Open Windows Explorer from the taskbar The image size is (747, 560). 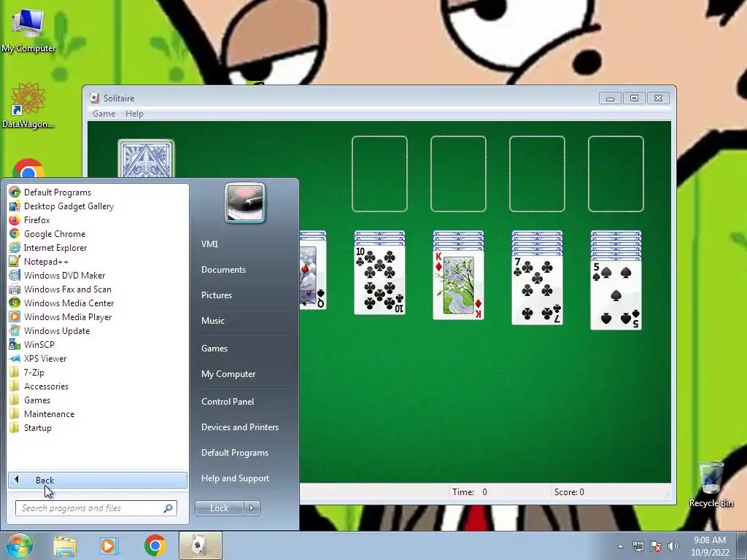[x=65, y=546]
